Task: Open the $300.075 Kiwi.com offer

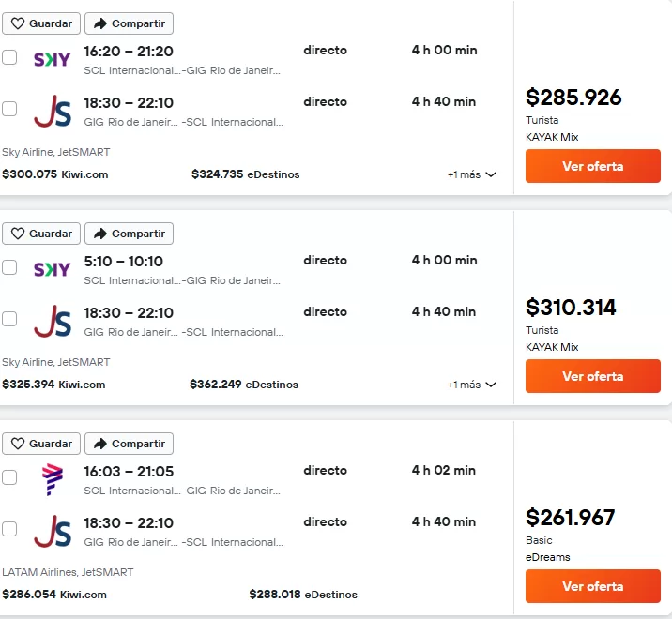Action: click(x=54, y=174)
